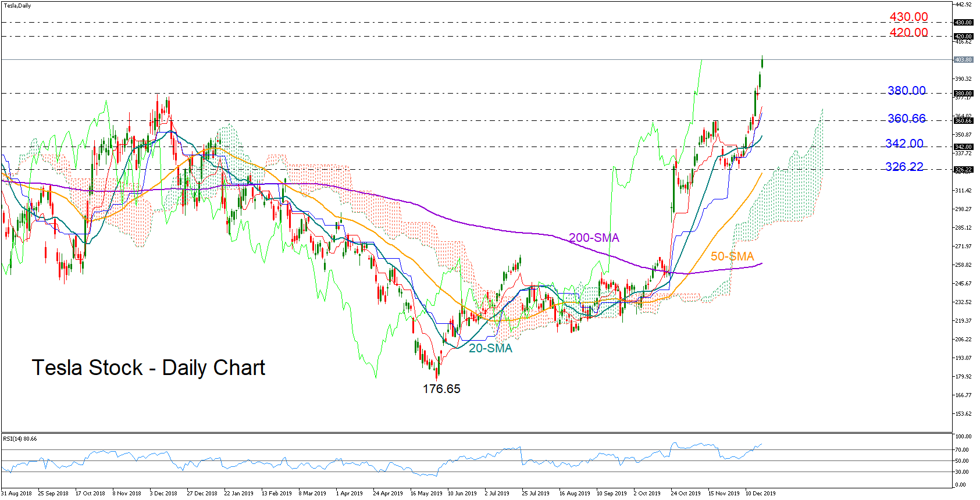Click the "311.42" price axis value
Screen dimensions: 980x500
click(x=963, y=191)
